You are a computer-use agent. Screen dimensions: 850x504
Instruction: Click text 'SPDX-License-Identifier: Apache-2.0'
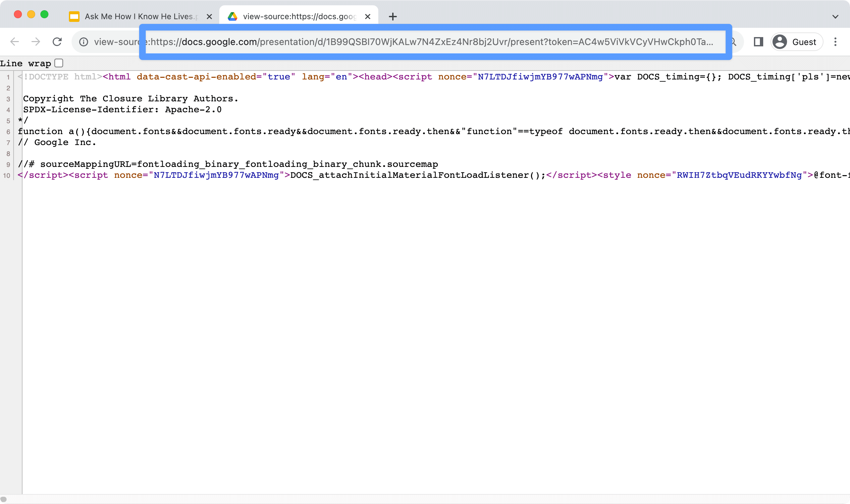(x=122, y=109)
